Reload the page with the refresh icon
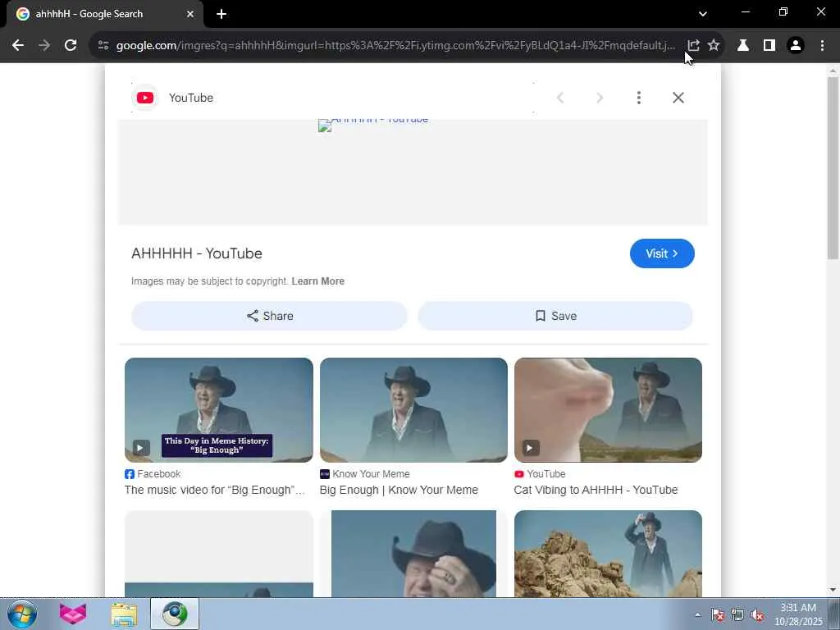 [x=71, y=45]
